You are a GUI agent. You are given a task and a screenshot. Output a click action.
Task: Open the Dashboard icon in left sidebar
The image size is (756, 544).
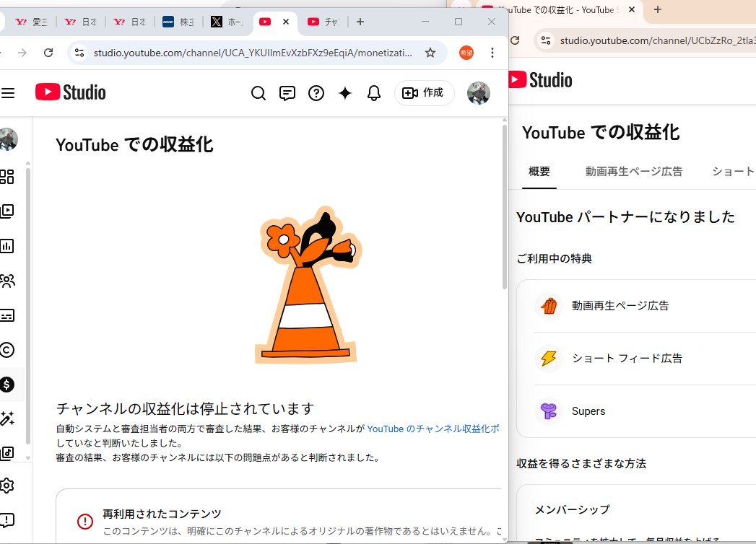[x=6, y=177]
